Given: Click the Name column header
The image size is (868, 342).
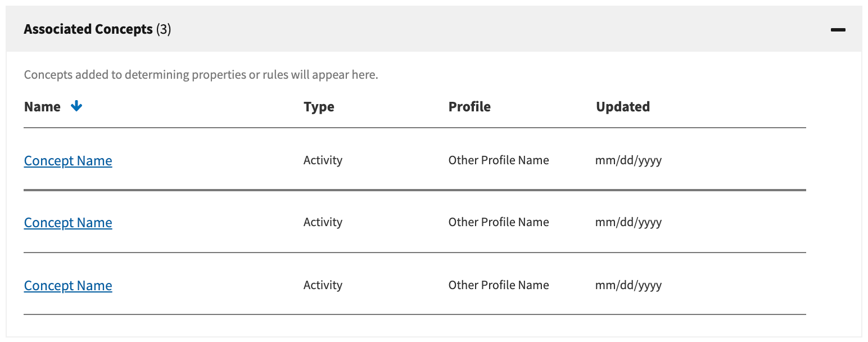Looking at the screenshot, I should coord(42,107).
